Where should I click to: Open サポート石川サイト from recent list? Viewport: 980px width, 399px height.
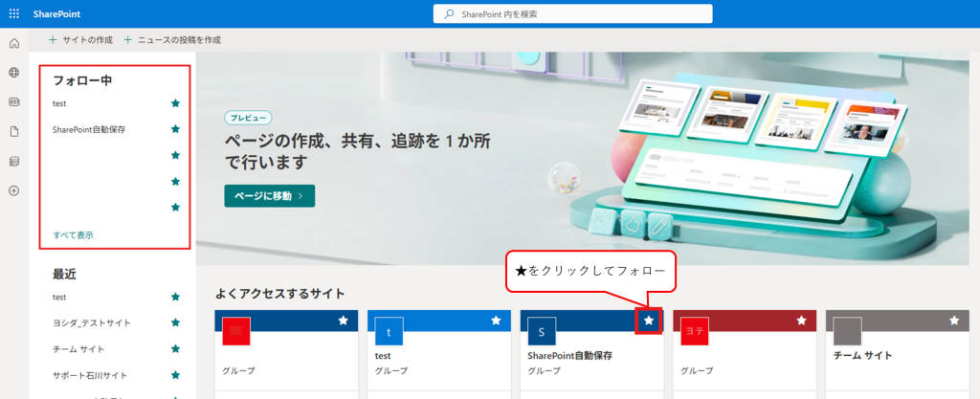pos(90,375)
